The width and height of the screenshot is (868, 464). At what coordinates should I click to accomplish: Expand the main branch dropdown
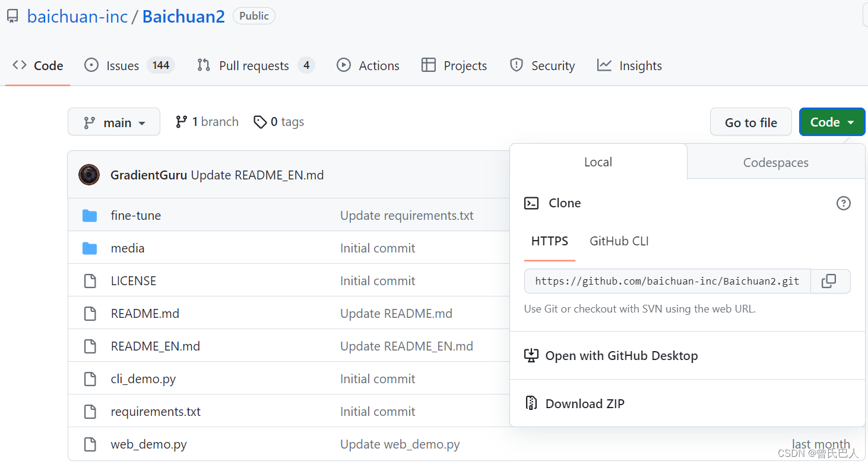(114, 122)
